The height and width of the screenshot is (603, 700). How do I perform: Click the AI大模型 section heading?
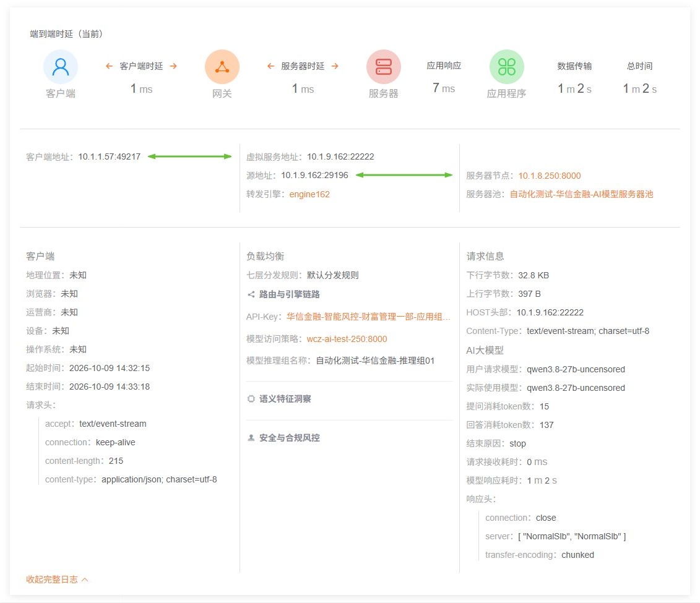coord(485,351)
